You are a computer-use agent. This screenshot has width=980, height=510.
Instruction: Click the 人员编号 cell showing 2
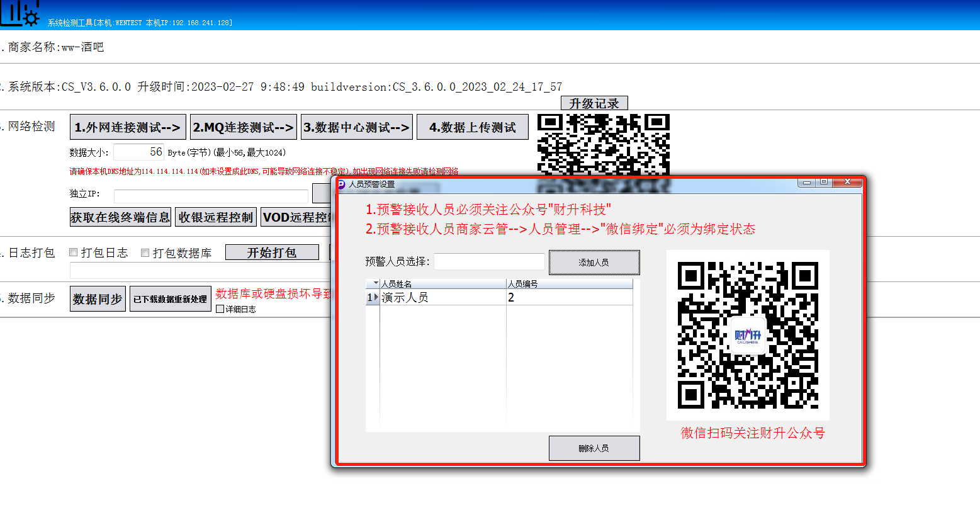pyautogui.click(x=570, y=297)
